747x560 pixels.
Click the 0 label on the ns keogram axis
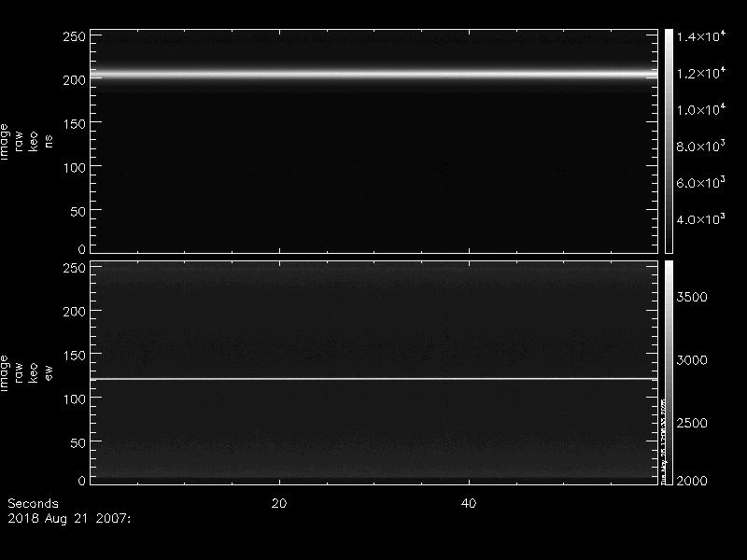[82, 249]
